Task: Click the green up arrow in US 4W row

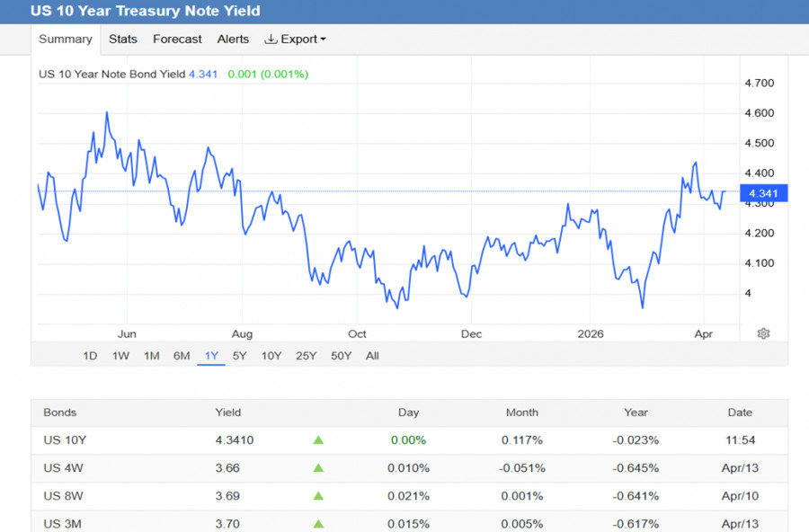Action: click(x=318, y=468)
